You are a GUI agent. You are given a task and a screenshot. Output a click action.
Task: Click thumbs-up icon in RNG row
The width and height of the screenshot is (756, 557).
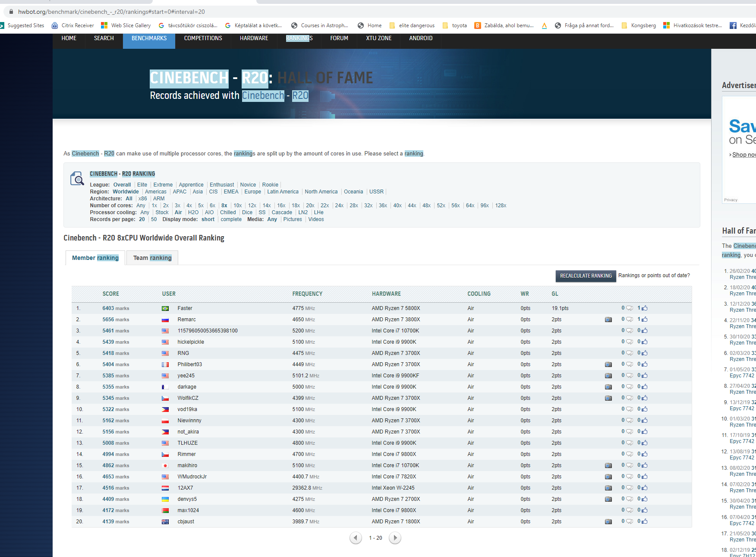tap(645, 353)
